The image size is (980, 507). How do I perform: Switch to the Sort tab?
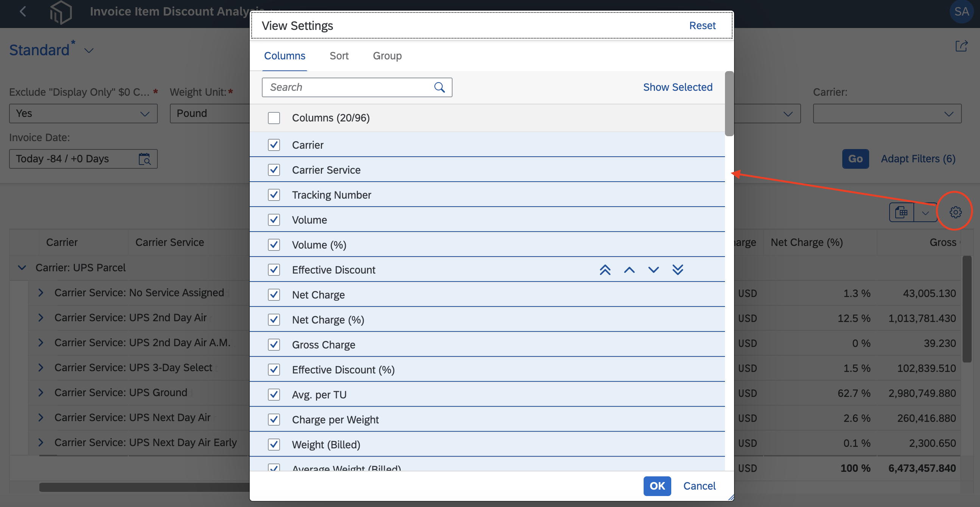(x=339, y=56)
